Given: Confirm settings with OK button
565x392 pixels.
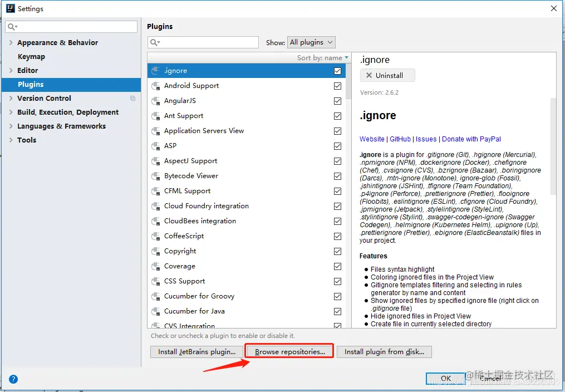Looking at the screenshot, I should tap(446, 378).
